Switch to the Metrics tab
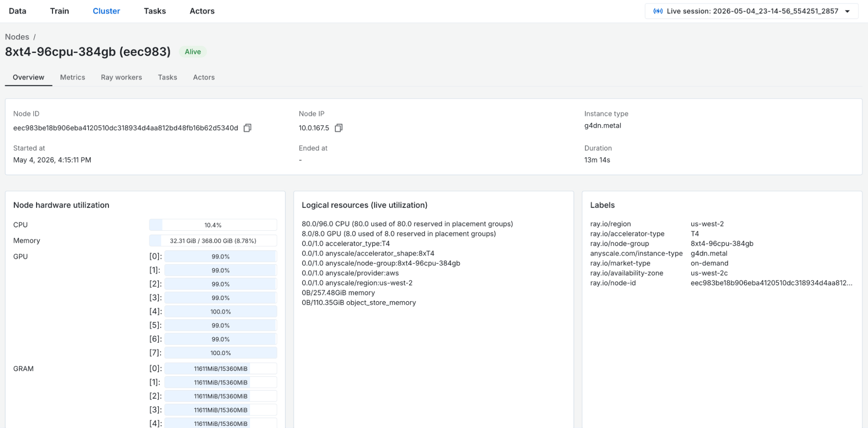 (73, 77)
